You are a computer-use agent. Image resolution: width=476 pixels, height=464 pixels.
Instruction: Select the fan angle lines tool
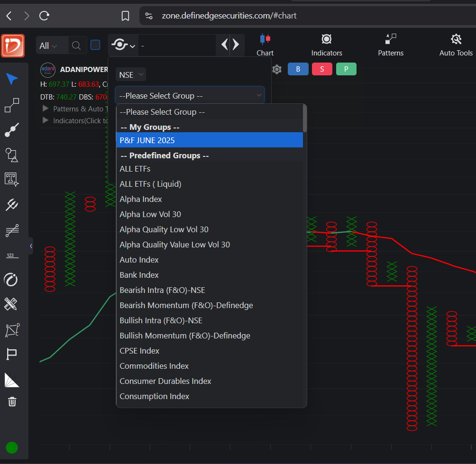(12, 380)
